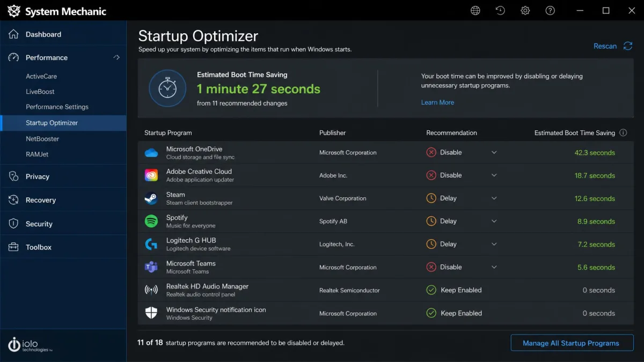Click the Windows Security shield icon
Viewport: 644px width, 362px height.
click(151, 313)
